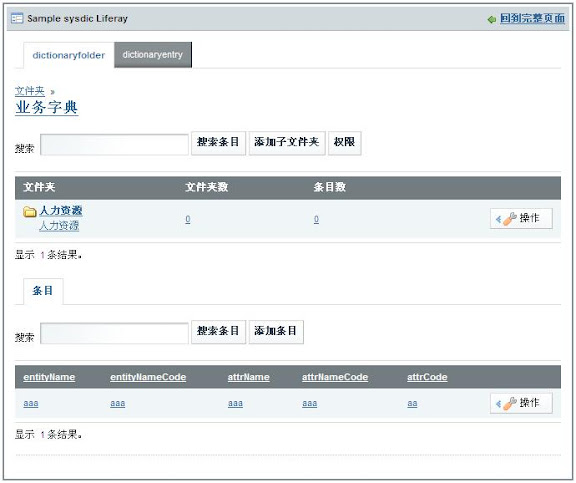
Task: Click the green arrow icon beside 回到完整页面
Action: [492, 19]
